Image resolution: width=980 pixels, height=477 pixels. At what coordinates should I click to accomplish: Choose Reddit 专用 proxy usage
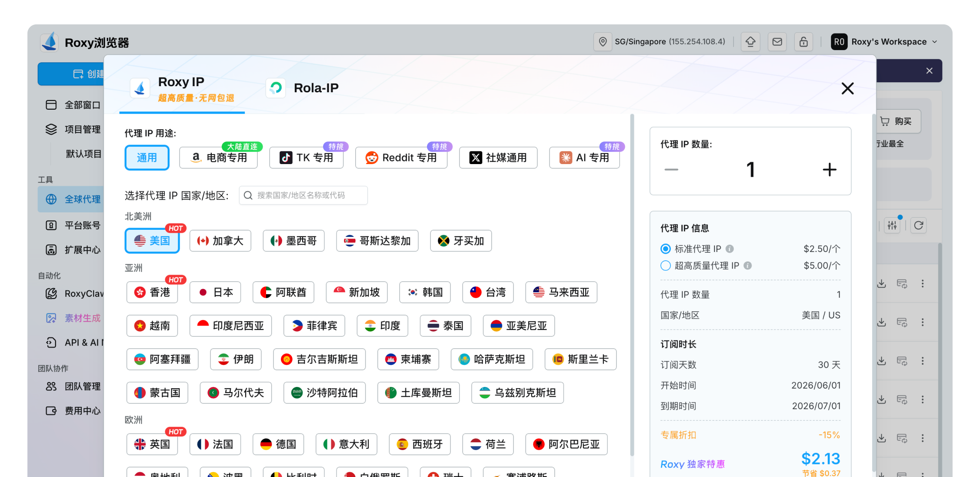pos(401,158)
